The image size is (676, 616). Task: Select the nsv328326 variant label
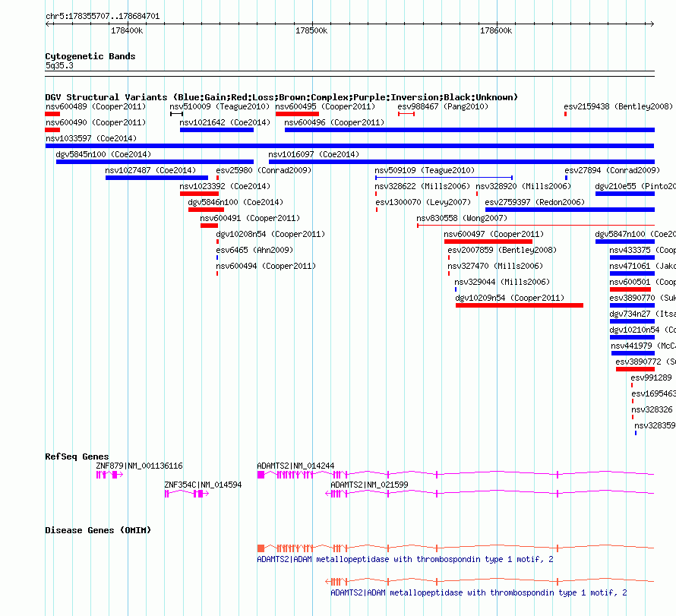(x=652, y=409)
